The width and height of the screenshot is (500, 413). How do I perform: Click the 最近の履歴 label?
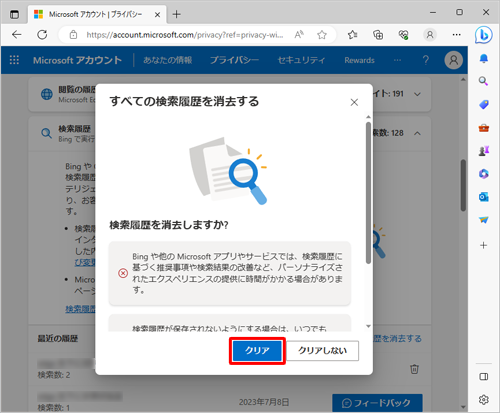58,339
